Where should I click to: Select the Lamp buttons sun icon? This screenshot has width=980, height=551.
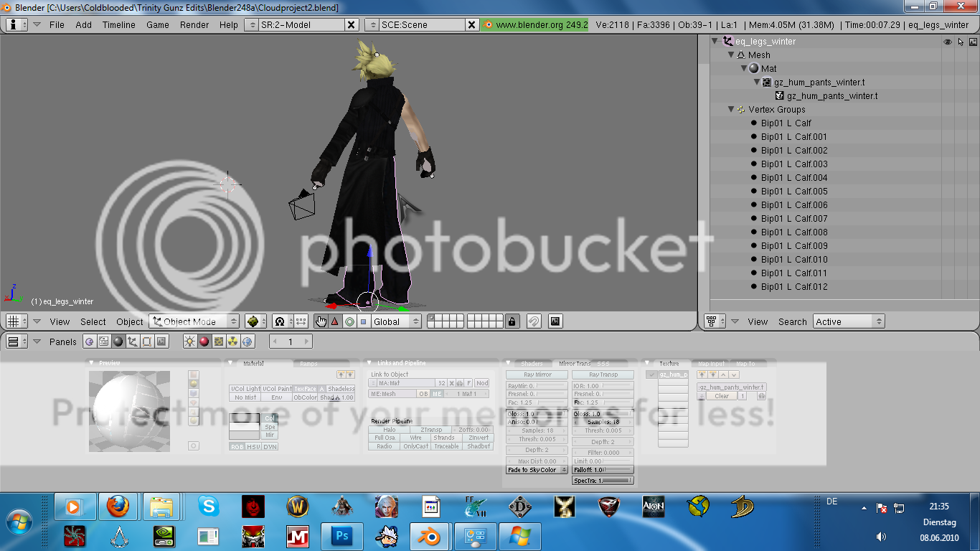click(189, 342)
